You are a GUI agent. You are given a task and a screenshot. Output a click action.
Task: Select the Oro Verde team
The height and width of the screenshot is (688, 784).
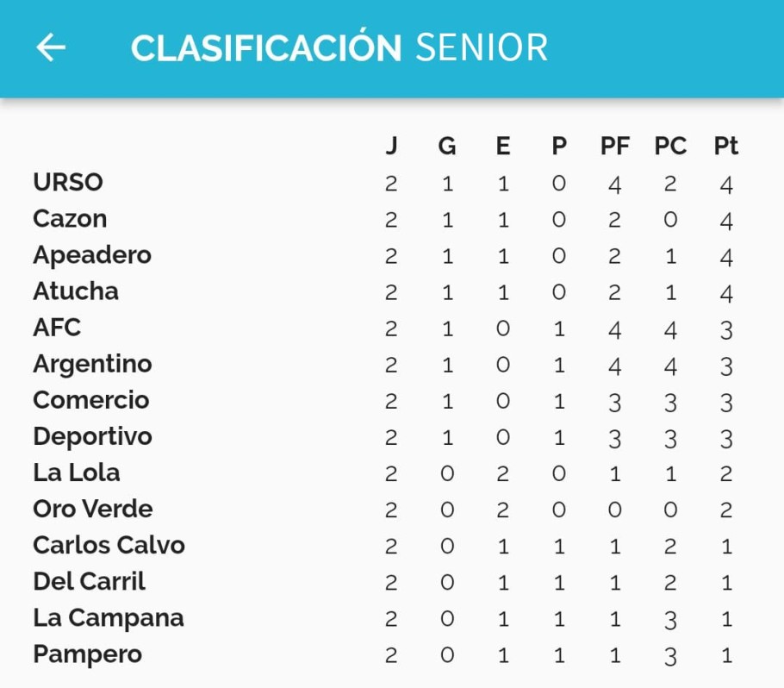point(92,509)
